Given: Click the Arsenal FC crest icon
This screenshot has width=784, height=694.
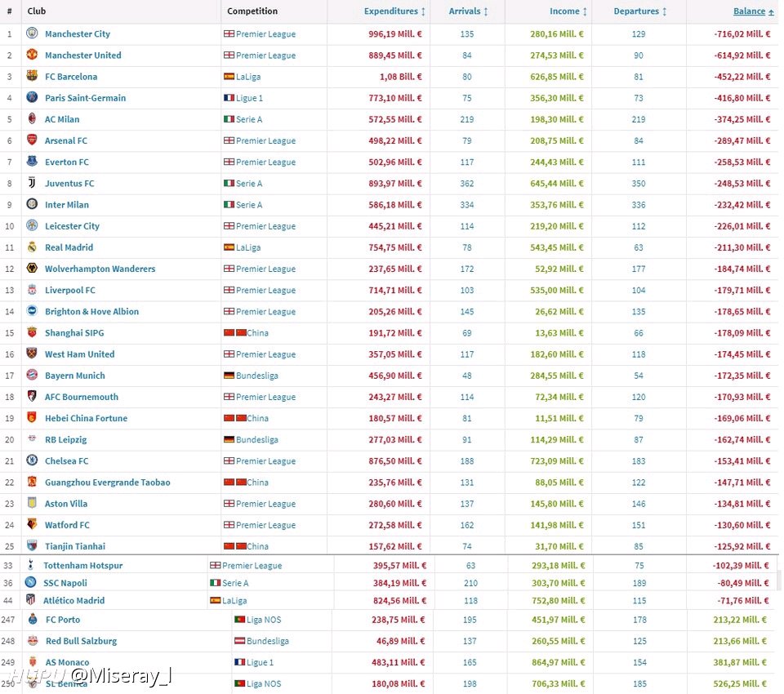Looking at the screenshot, I should click(x=32, y=140).
